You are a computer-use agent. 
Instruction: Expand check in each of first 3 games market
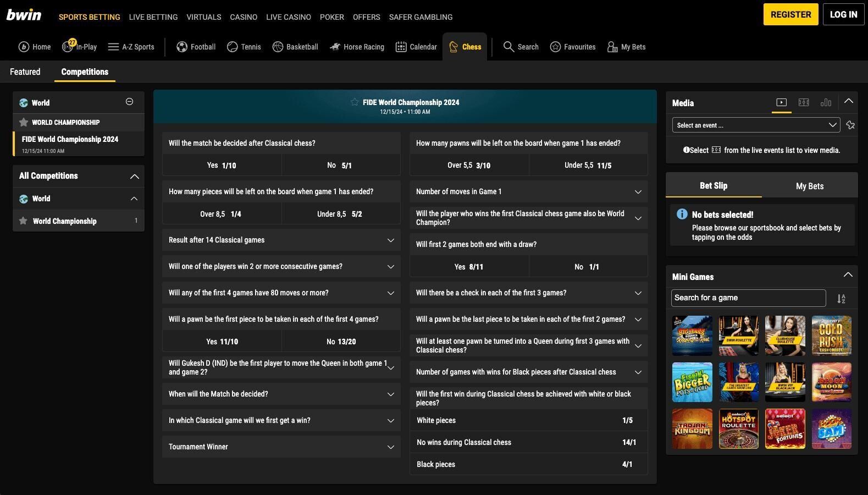click(x=528, y=293)
